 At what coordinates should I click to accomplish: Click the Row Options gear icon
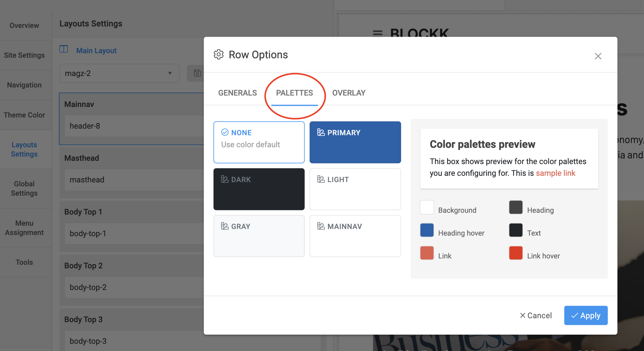[219, 54]
